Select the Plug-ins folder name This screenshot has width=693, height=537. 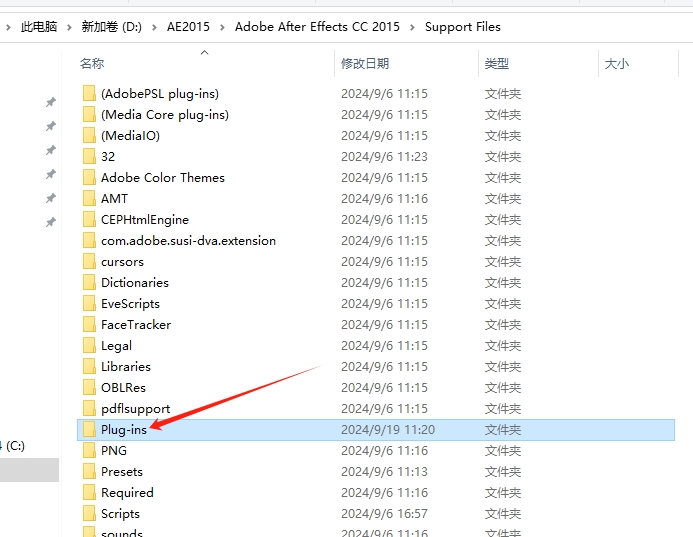(124, 430)
